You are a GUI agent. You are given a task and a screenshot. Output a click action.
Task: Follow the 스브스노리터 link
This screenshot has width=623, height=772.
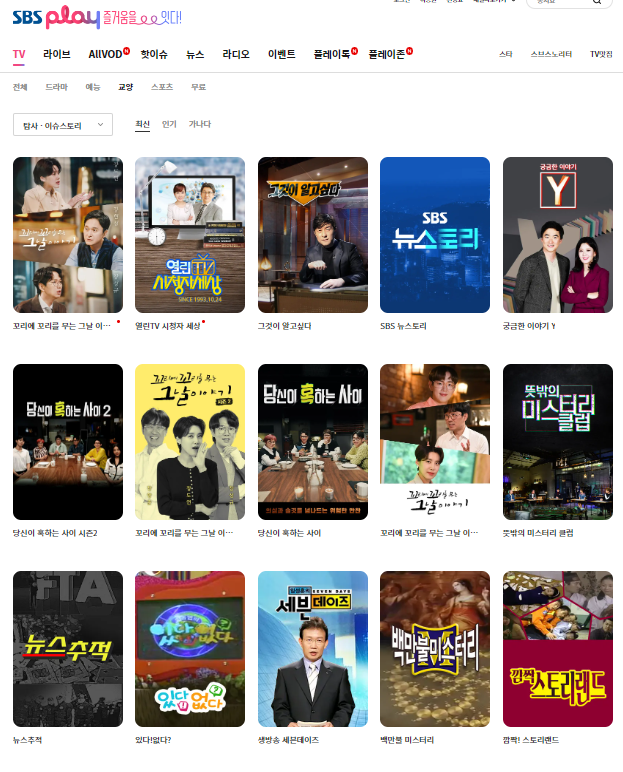click(x=551, y=54)
